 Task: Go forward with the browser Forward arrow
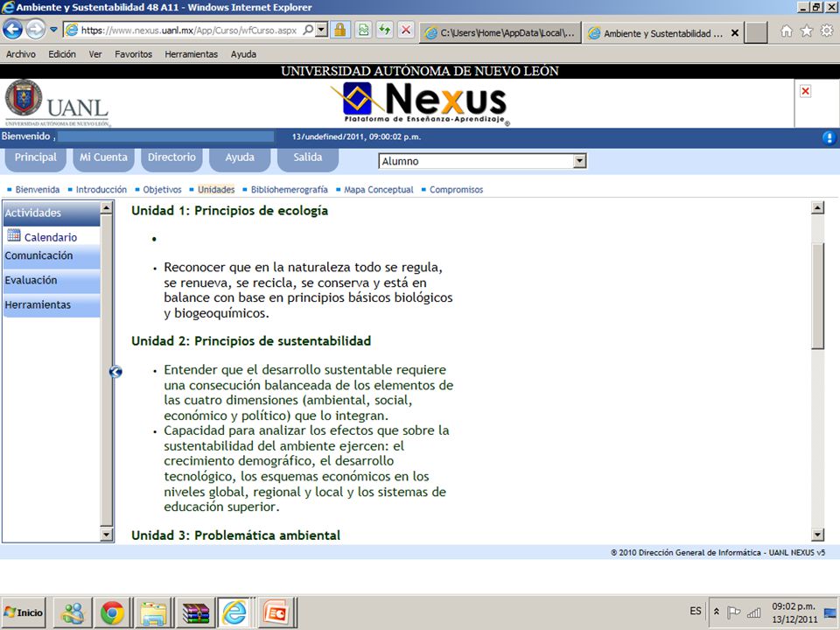pos(35,30)
